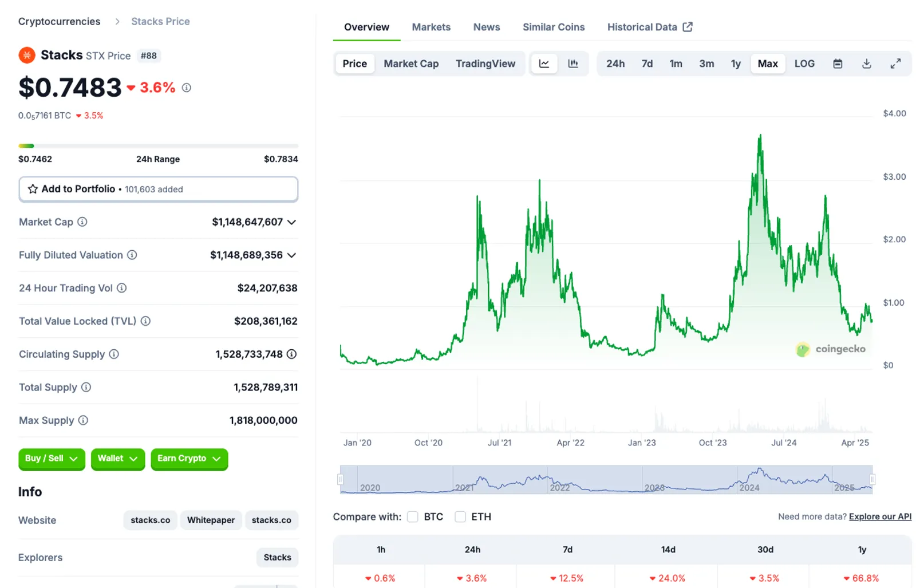This screenshot has width=916, height=588.
Task: Open the Wallet dropdown
Action: (x=117, y=459)
